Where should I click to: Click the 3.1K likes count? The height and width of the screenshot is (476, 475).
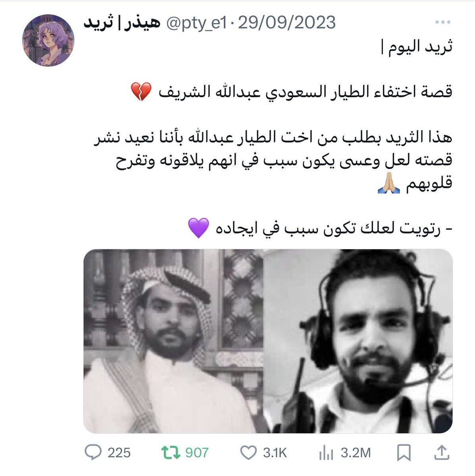275,453
